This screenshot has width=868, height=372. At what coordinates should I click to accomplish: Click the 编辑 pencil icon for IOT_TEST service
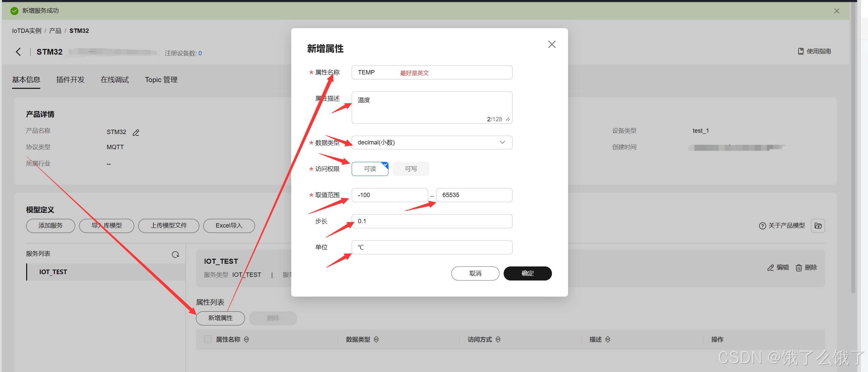771,268
